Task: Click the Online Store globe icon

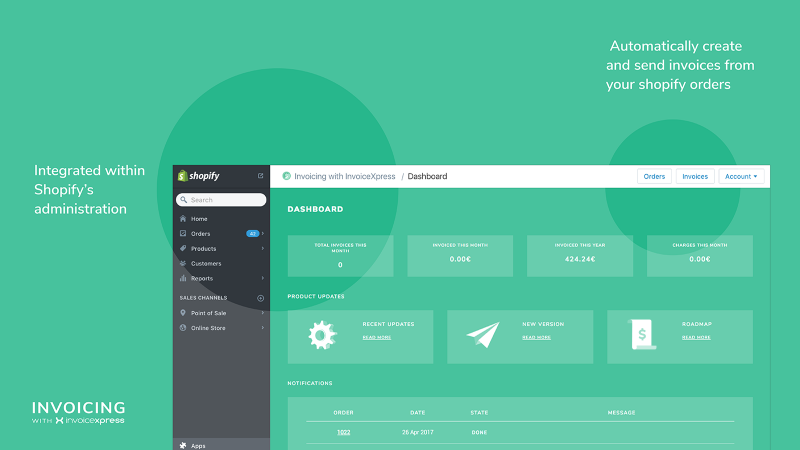Action: (183, 328)
